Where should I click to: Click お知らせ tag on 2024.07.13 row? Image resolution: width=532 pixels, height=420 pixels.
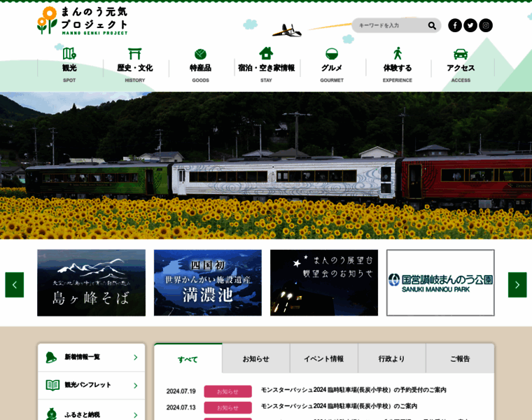227,407
